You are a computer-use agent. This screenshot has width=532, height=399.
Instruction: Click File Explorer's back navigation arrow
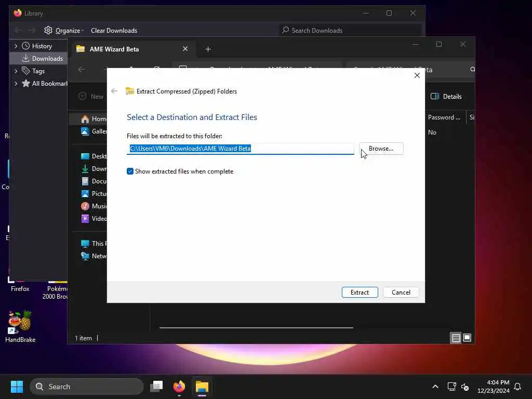pos(82,70)
